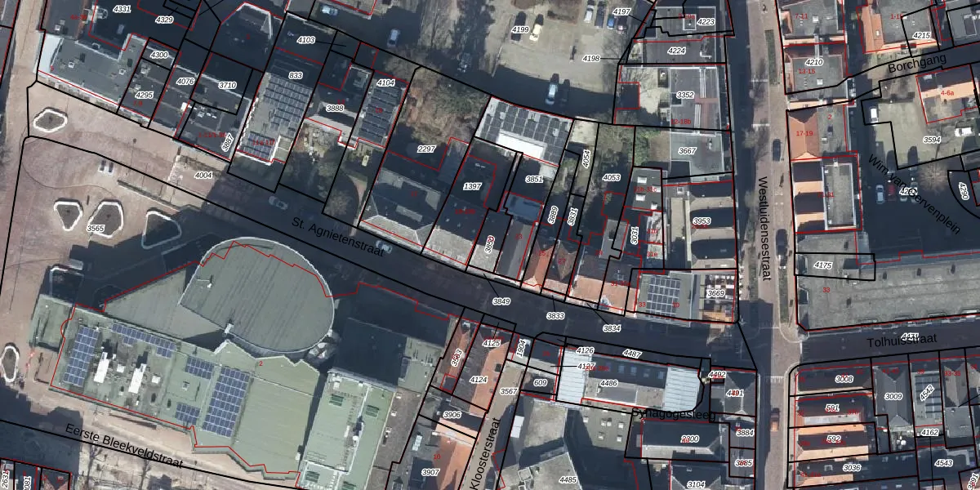The image size is (980, 490).
Task: Select parcel label 833 with solar panels
Action: [296, 75]
